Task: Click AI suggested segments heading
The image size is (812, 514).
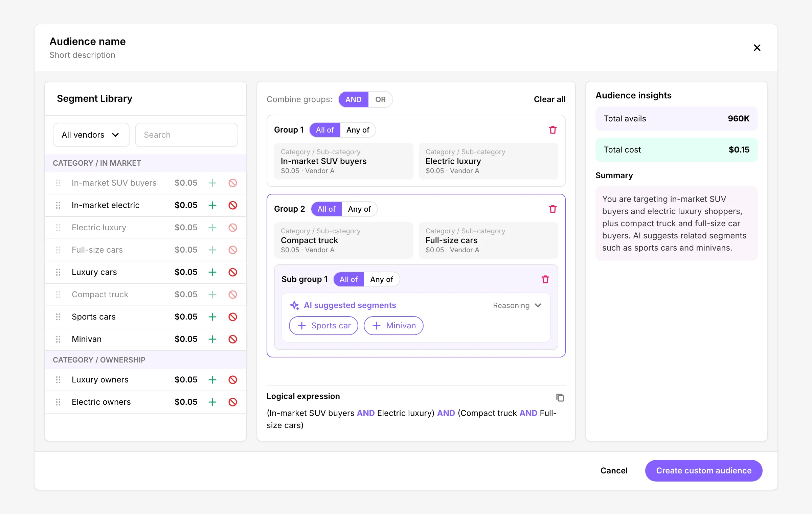Action: (350, 305)
